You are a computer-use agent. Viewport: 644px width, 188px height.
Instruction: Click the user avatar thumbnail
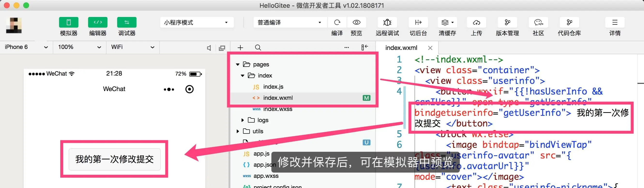coord(14,25)
